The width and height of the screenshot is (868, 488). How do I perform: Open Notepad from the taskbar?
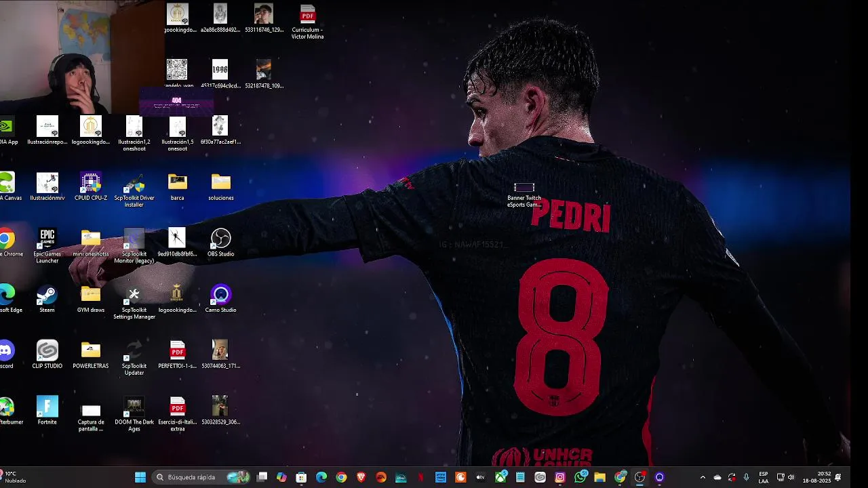point(520,477)
